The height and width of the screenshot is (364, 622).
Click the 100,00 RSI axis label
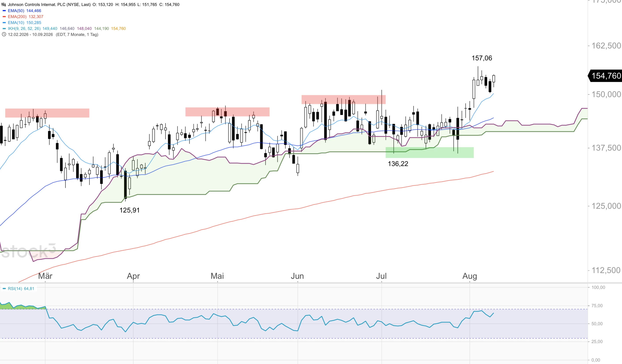point(598,287)
